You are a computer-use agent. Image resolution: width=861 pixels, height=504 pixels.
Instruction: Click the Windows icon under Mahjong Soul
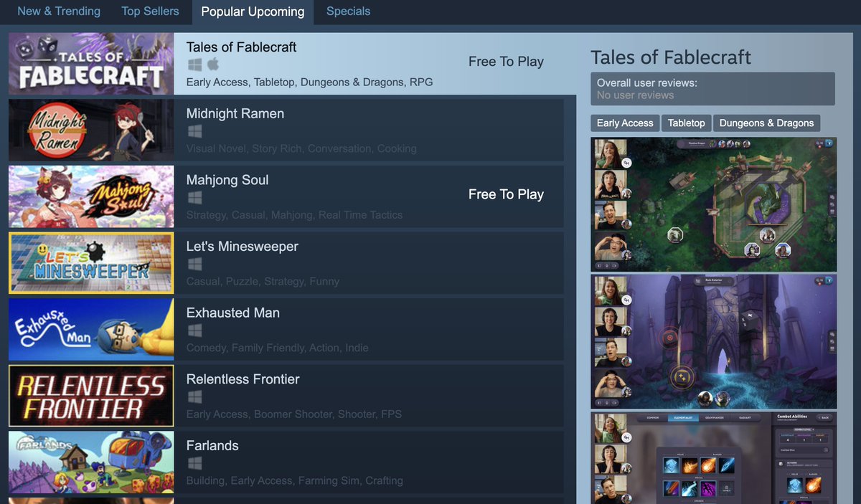click(194, 197)
